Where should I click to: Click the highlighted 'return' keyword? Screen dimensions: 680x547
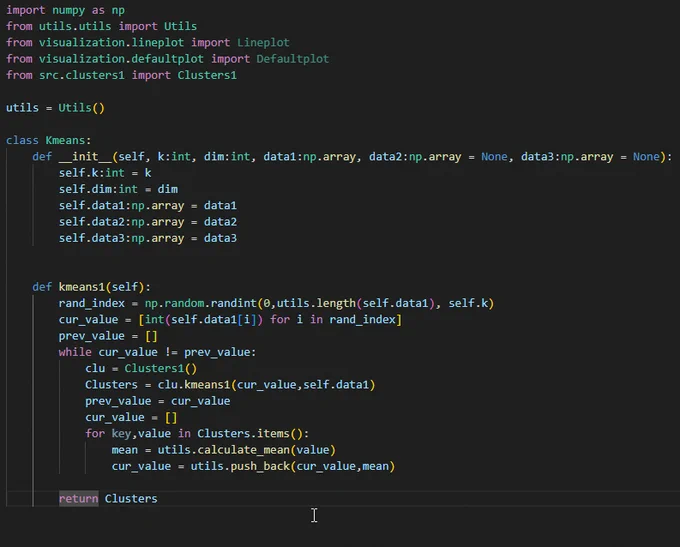(x=78, y=498)
